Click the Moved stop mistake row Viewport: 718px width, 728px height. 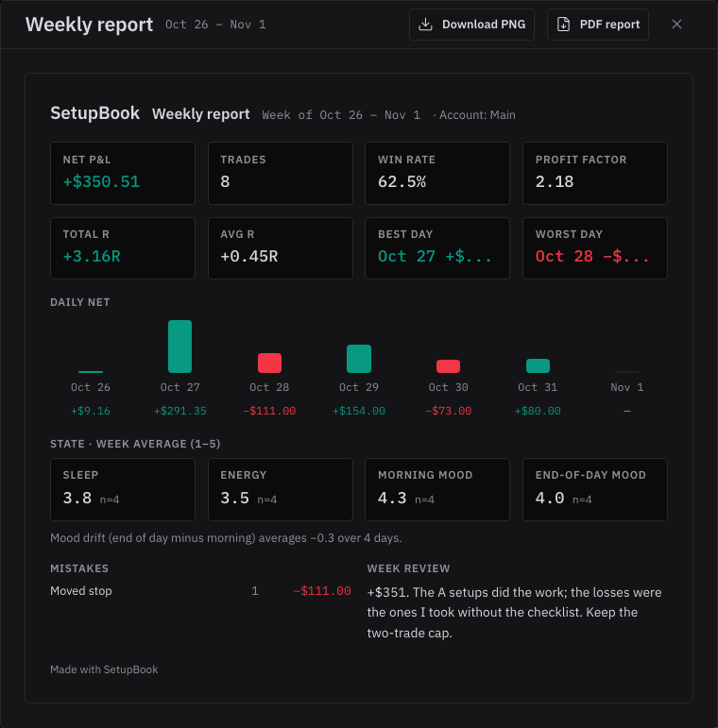coord(200,591)
